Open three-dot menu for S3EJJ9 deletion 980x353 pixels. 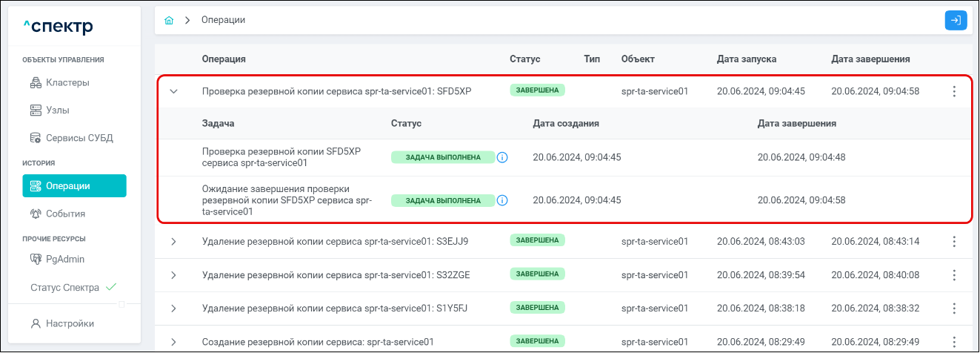click(954, 242)
